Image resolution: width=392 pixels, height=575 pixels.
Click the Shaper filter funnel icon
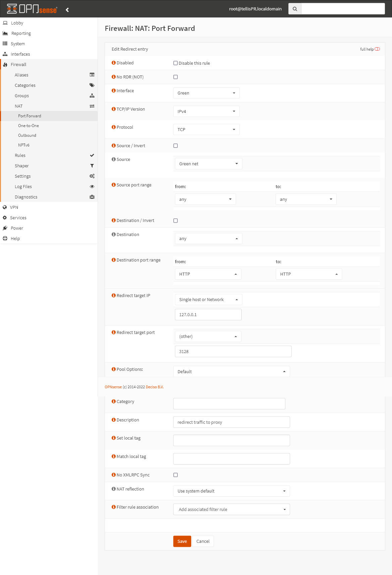click(x=92, y=166)
